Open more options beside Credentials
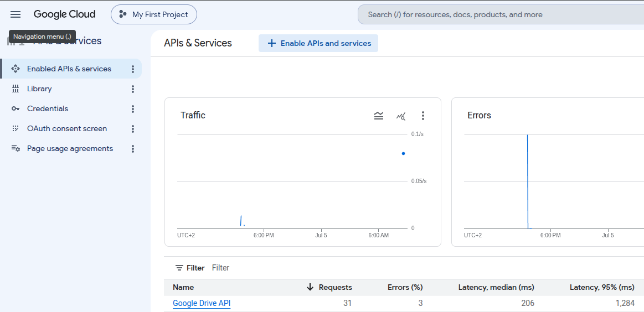This screenshot has width=644, height=312. (x=133, y=109)
